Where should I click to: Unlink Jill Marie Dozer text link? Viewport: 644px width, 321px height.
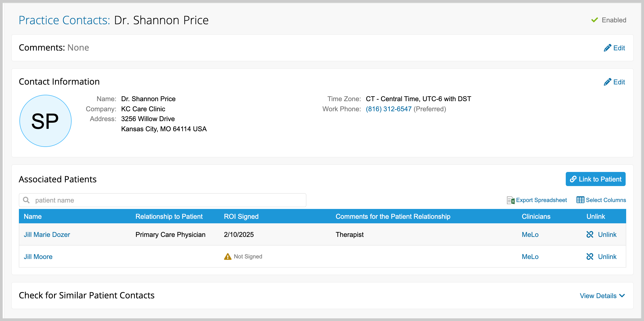607,234
